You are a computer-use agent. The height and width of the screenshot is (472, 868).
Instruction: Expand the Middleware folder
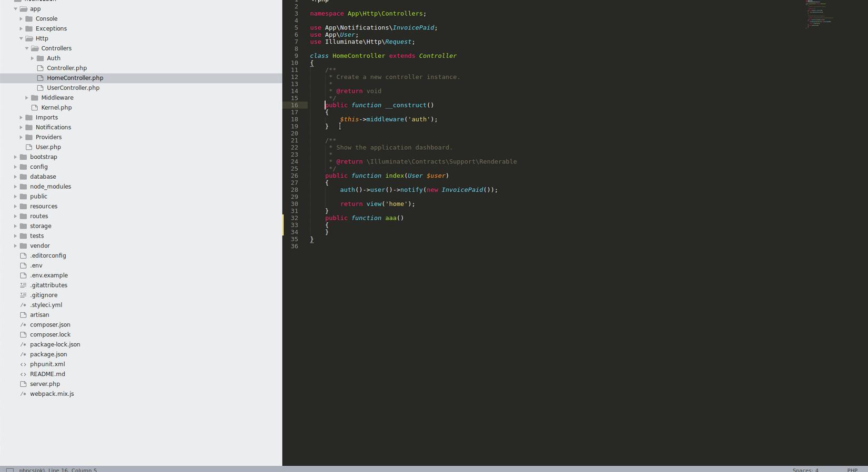click(x=27, y=98)
